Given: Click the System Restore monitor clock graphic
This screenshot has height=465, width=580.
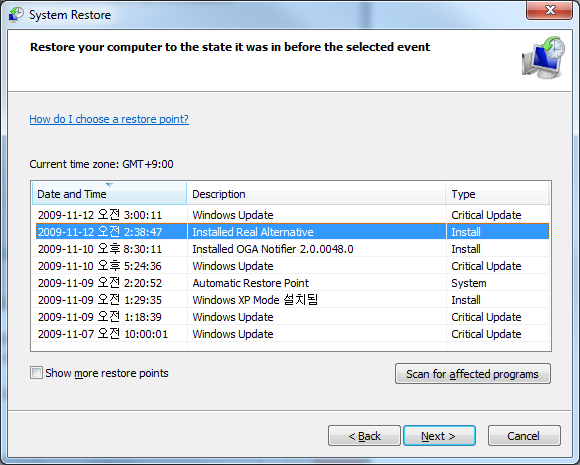Looking at the screenshot, I should click(x=543, y=57).
